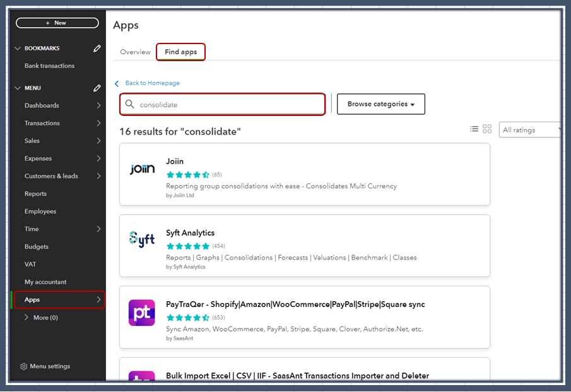Open Reports in the sidebar
Viewport: 571px width, 392px height.
tap(36, 194)
